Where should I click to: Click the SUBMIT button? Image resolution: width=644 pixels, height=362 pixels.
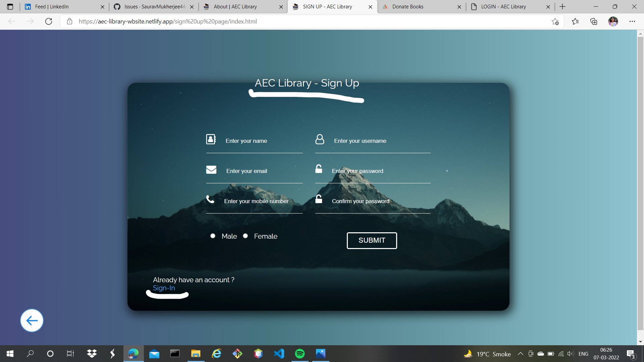pos(372,240)
